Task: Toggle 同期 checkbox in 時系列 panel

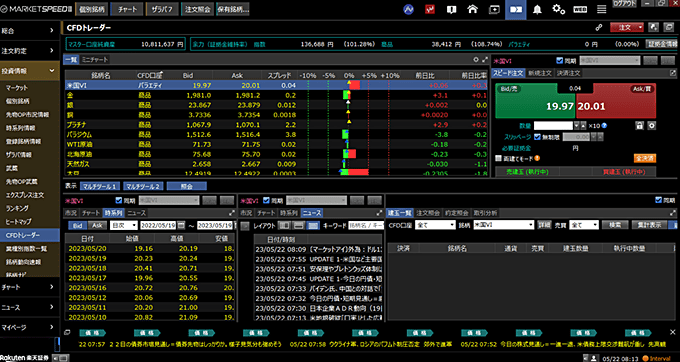Action: coord(119,200)
